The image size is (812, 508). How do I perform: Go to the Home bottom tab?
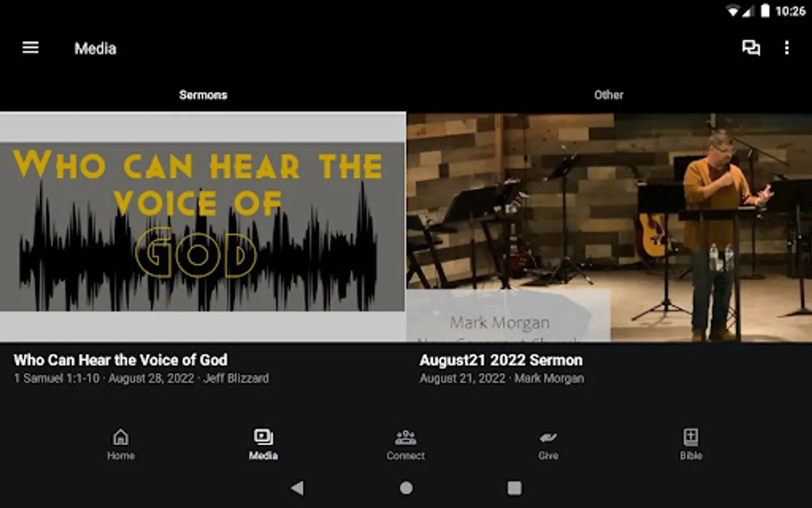tap(121, 445)
